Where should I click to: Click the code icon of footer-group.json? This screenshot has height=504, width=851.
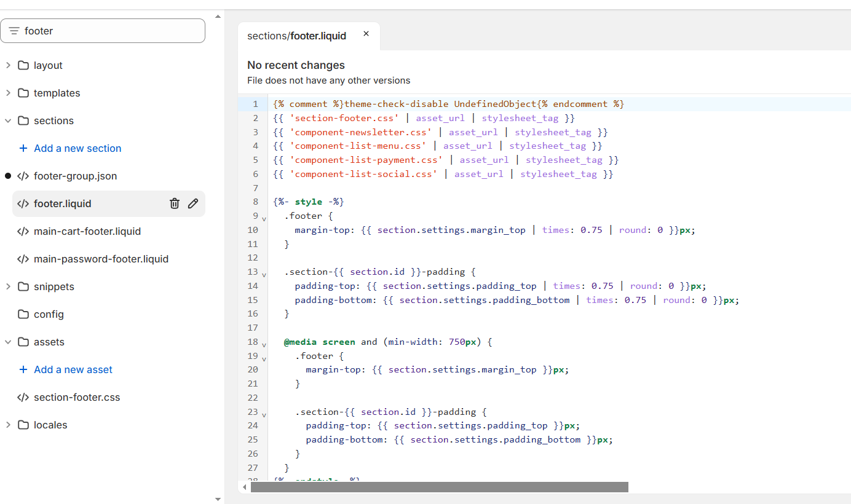coord(23,176)
